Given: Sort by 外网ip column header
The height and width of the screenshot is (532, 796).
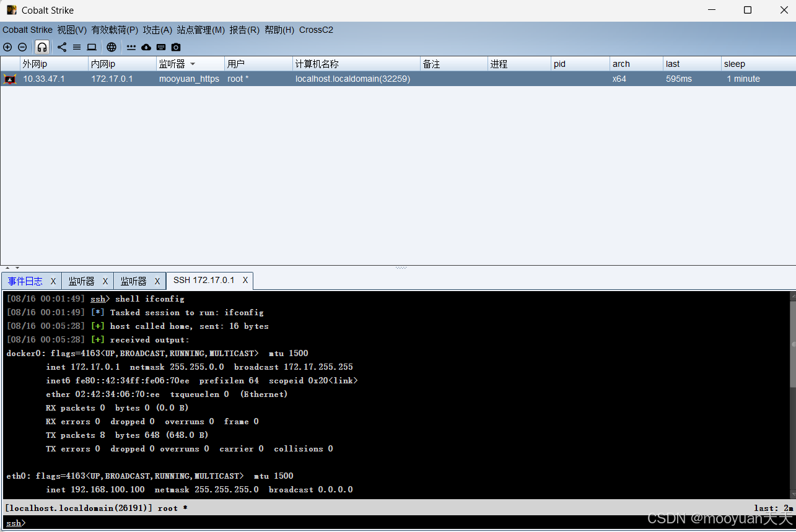Looking at the screenshot, I should coord(54,64).
